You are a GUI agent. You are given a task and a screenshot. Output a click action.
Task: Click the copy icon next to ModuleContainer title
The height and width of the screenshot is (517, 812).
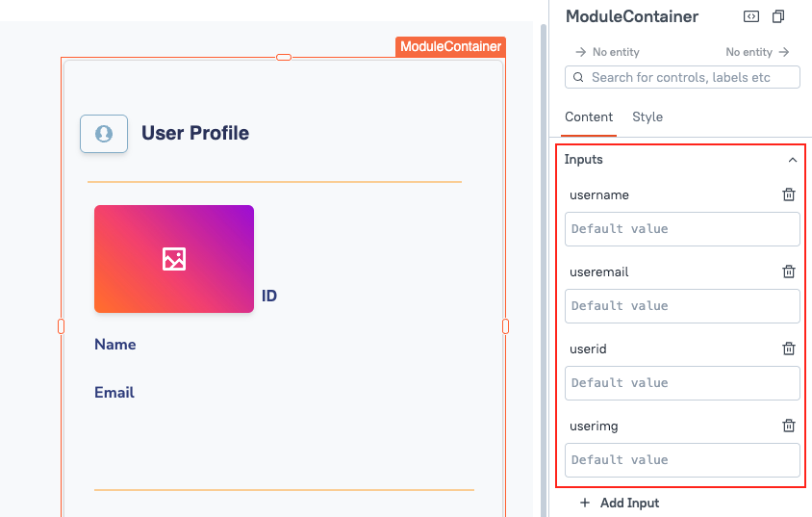pos(778,16)
